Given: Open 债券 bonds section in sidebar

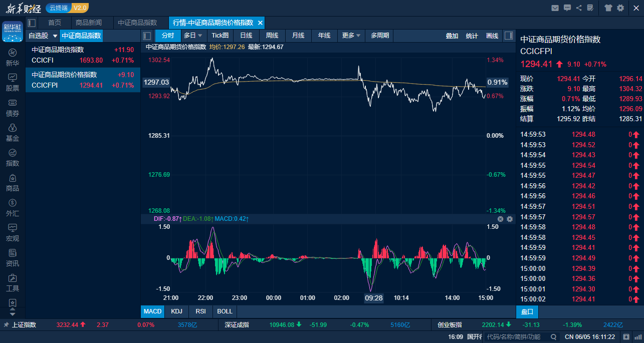Looking at the screenshot, I should point(13,108).
